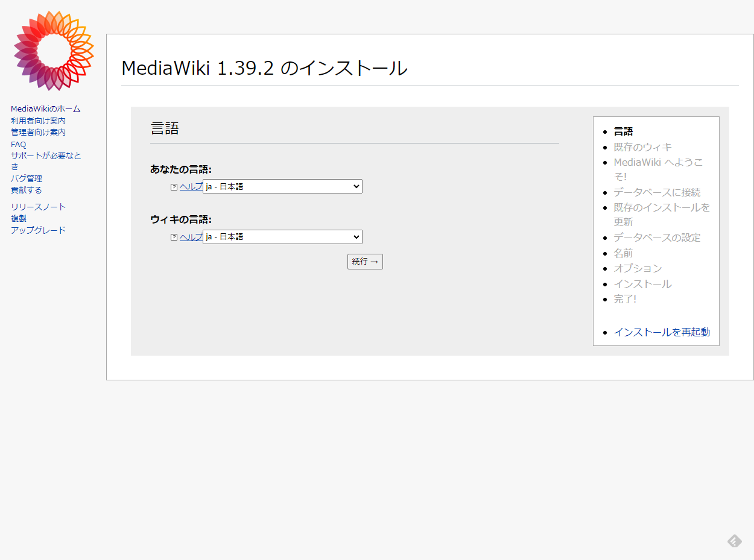
Task: Click the 続行 → button to continue installation
Action: pos(365,261)
